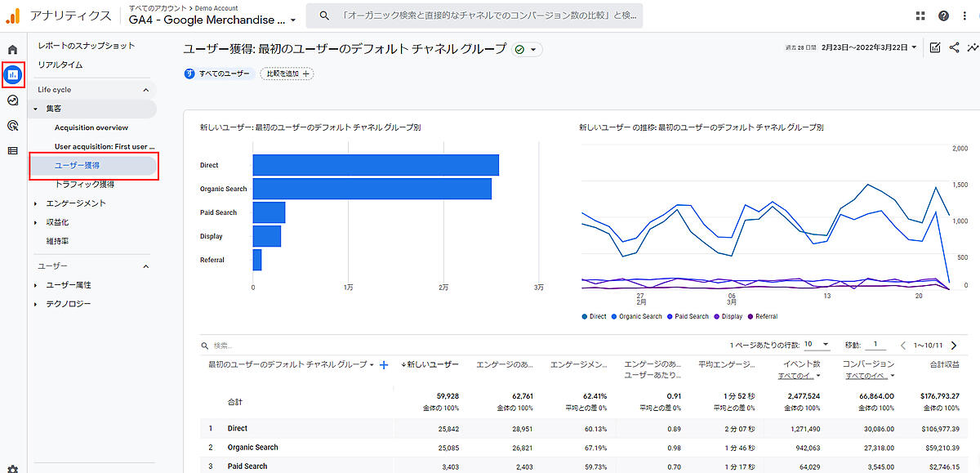Click the Share report icon

(x=954, y=48)
